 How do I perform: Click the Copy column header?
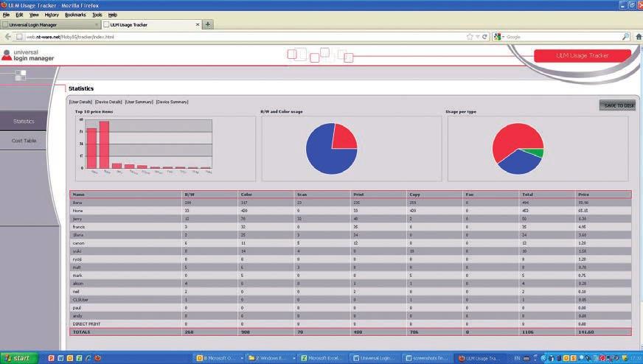pyautogui.click(x=414, y=195)
